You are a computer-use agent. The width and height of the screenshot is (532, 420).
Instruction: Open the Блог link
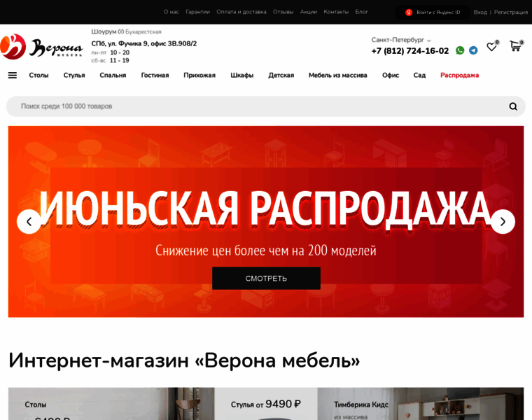361,12
